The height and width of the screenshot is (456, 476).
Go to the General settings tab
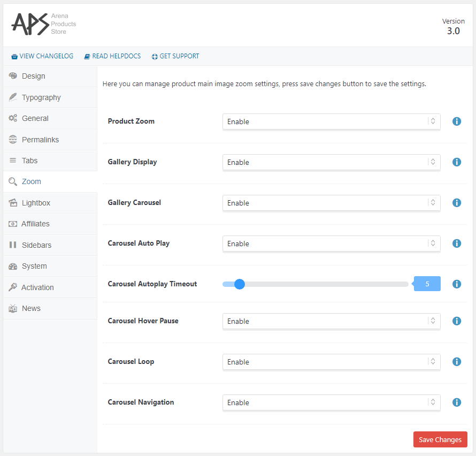pos(50,118)
